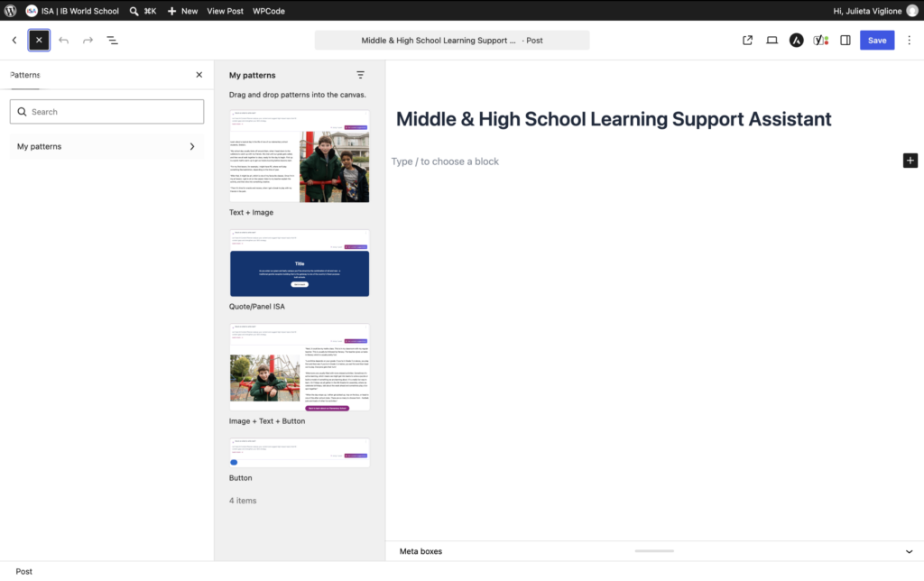Open ISA | IB World School site menu

[72, 11]
